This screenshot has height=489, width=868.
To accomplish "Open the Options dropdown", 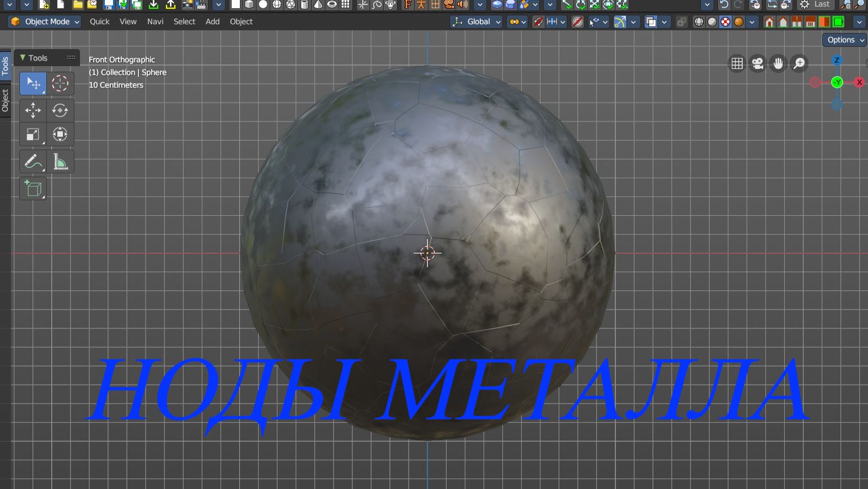I will [845, 40].
